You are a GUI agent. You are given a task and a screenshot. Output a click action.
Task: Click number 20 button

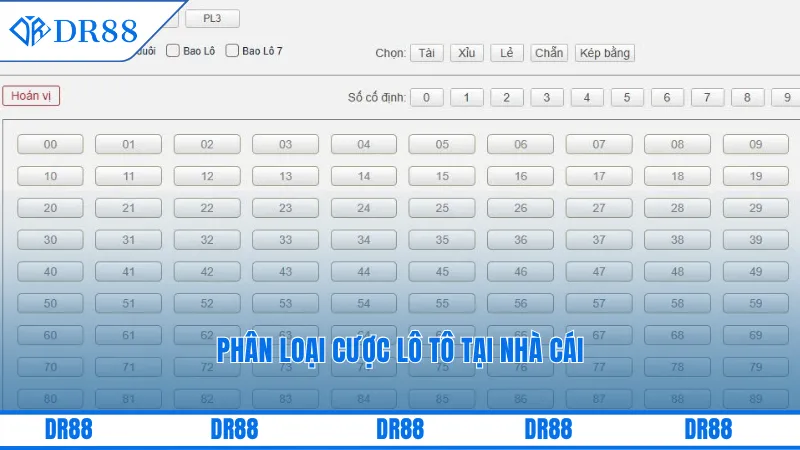(50, 208)
